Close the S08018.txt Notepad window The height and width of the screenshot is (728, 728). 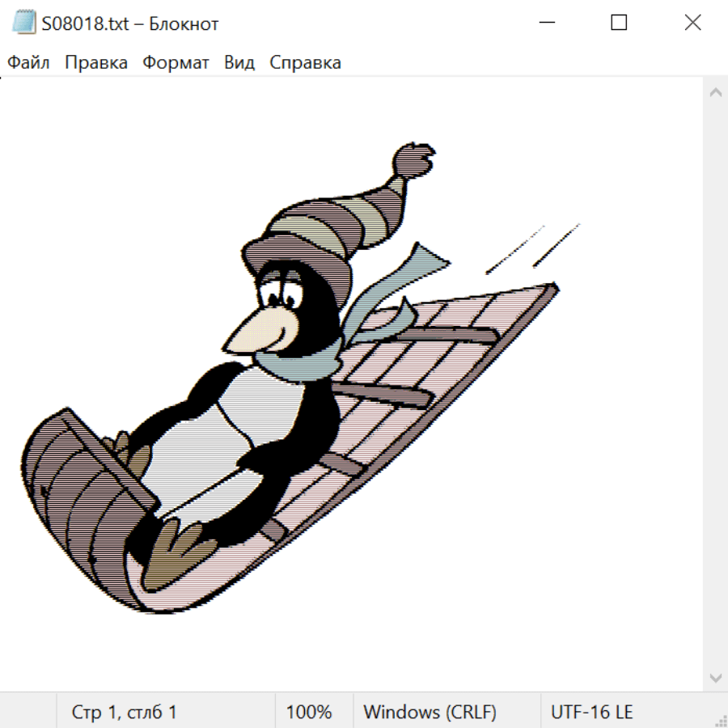pos(692,23)
